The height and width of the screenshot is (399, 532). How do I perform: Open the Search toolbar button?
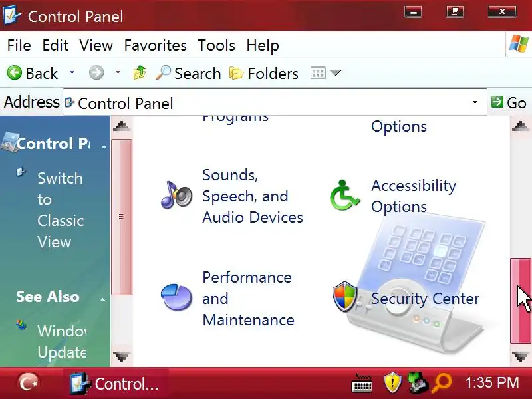point(188,73)
